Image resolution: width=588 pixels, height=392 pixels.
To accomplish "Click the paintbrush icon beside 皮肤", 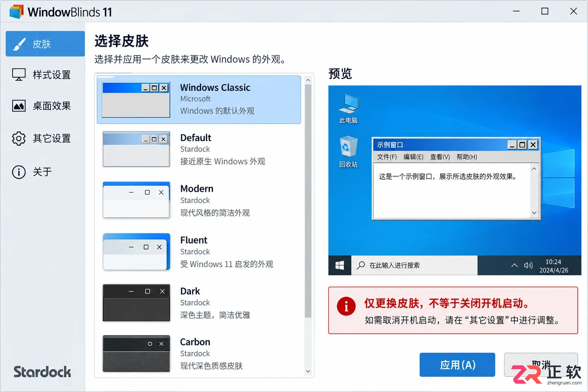I will (19, 44).
